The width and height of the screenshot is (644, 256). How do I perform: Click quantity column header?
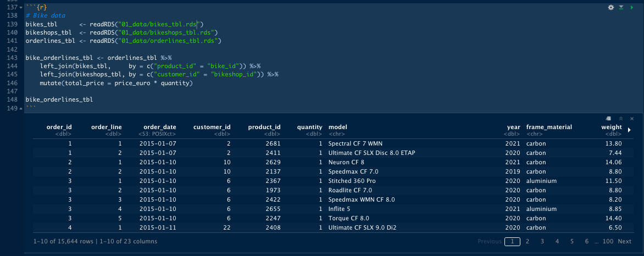[x=310, y=127]
